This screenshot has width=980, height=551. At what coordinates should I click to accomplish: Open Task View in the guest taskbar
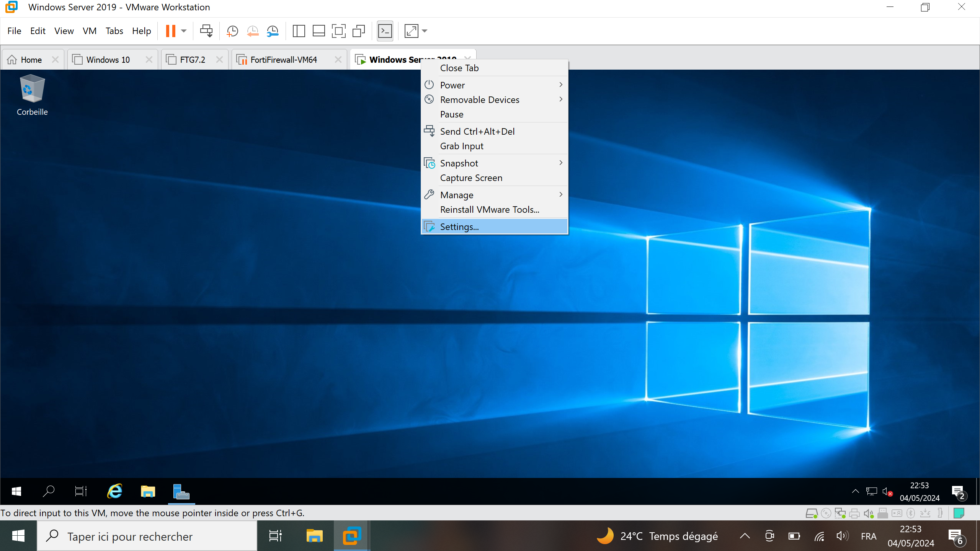tap(81, 491)
